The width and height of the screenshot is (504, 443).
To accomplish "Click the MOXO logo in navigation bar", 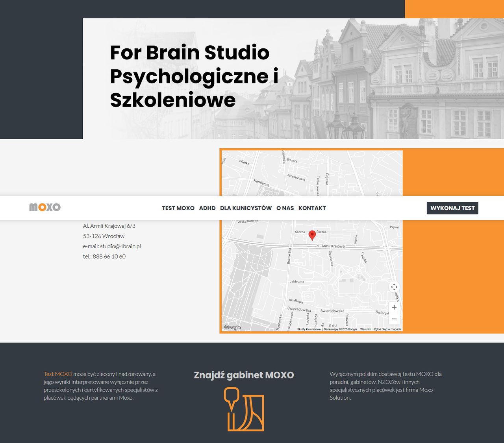I will (x=45, y=207).
